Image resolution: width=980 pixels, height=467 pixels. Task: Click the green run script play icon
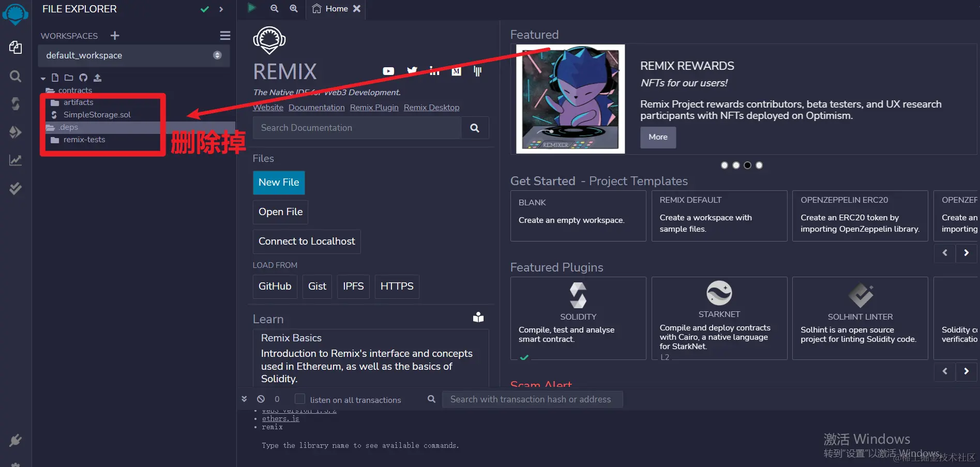[252, 8]
